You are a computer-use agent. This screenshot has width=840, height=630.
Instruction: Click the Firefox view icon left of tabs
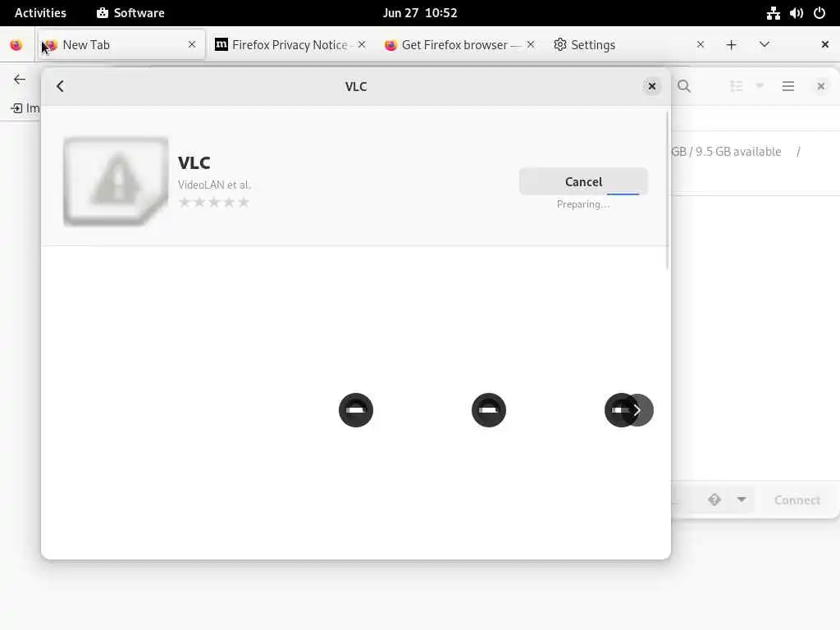(16, 45)
